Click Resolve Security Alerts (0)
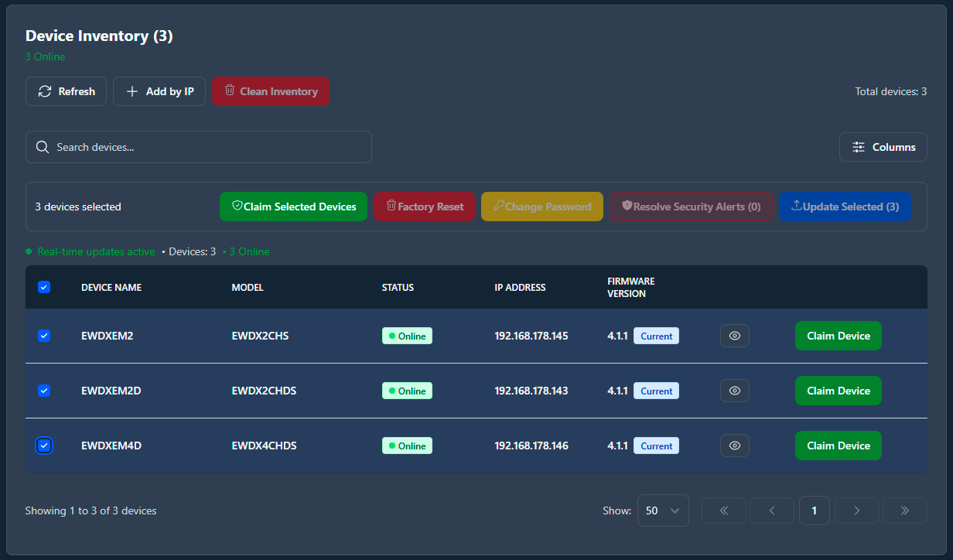 coord(692,207)
